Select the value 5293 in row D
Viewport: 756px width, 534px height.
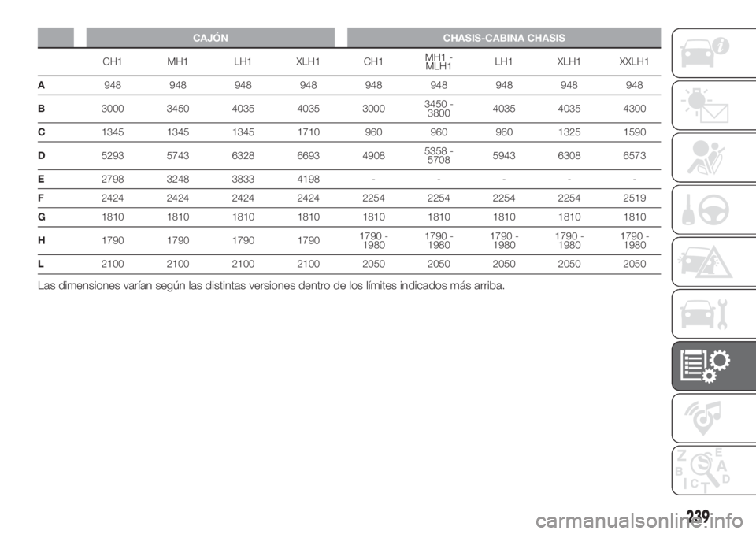coord(113,156)
